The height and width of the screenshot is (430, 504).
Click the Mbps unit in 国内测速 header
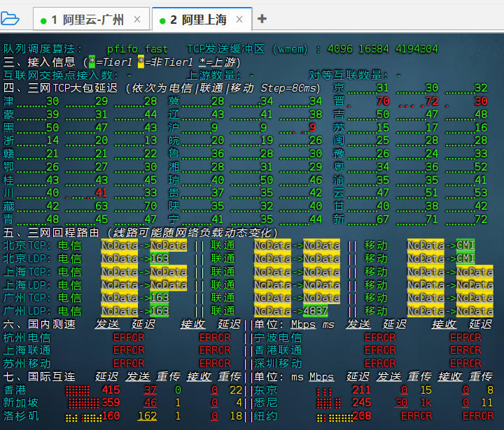point(303,324)
